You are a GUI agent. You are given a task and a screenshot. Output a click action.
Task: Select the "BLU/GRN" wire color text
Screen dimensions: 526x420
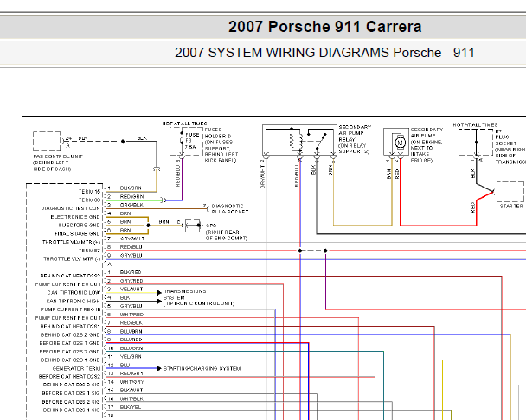[131, 348]
